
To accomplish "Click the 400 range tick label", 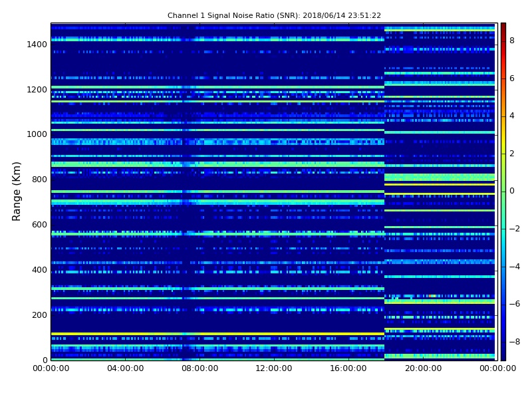I will click(x=39, y=270).
